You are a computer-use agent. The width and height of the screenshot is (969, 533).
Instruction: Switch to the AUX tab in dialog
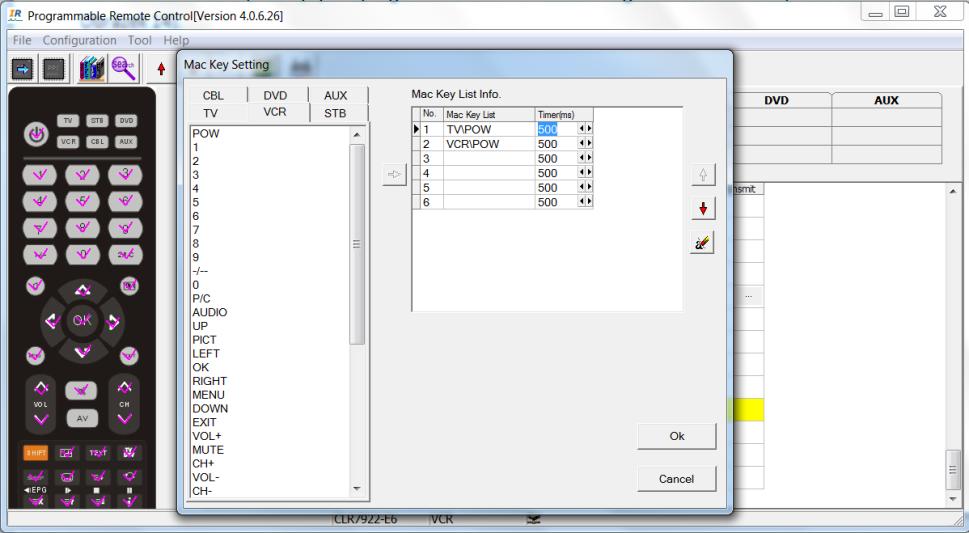(336, 95)
